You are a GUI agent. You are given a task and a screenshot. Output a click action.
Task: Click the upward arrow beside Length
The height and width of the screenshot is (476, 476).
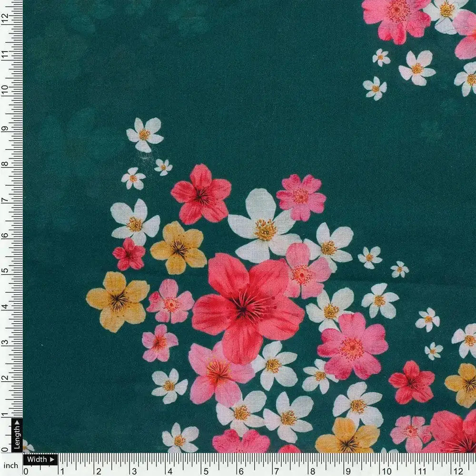17,422
